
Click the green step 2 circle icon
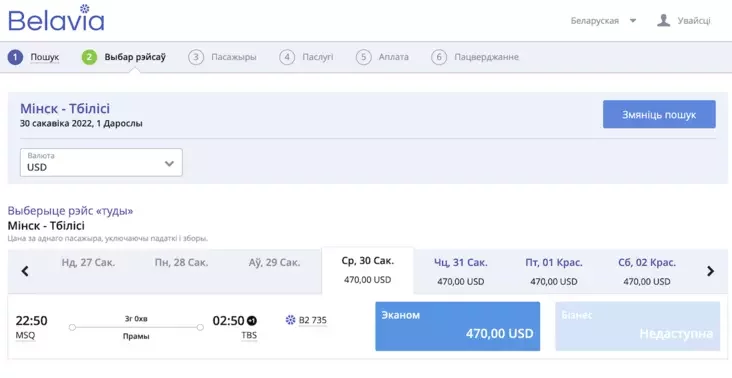click(89, 57)
